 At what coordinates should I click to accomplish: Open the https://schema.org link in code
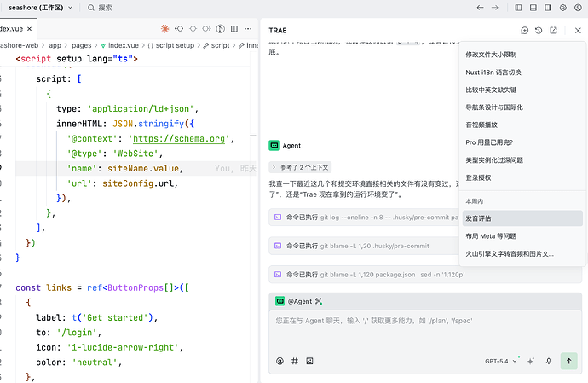179,138
